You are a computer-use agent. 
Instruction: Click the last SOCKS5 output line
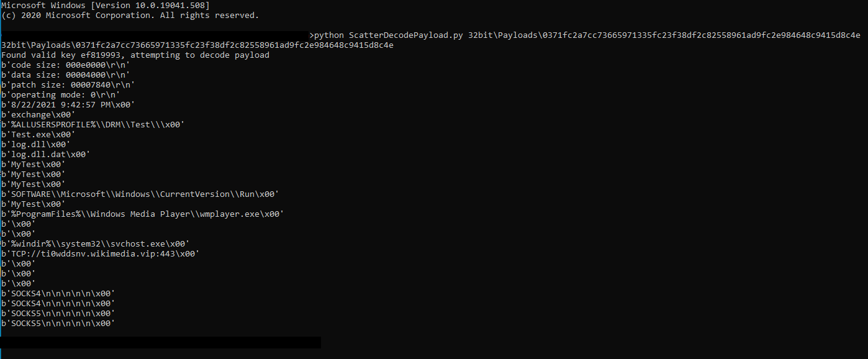pos(58,324)
